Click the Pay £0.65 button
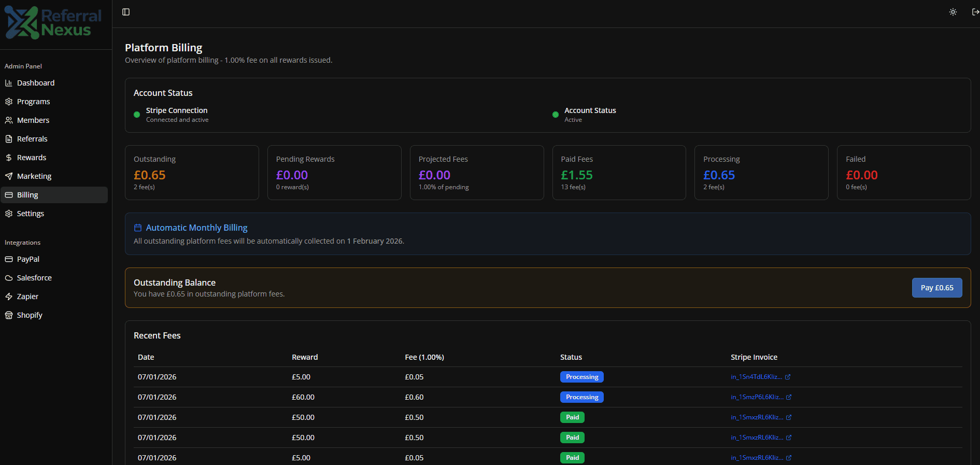This screenshot has width=980, height=465. click(x=937, y=288)
